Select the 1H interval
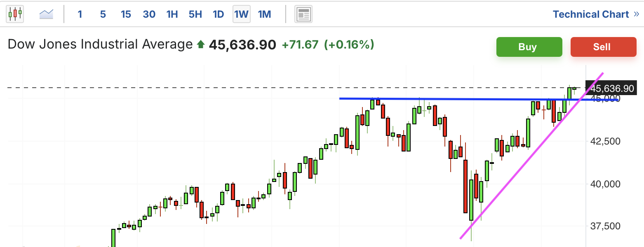Screen dimensions: 644x247 point(172,14)
